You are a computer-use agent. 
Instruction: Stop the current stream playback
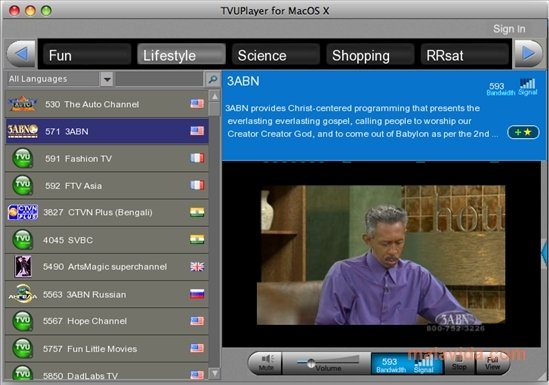pos(459,363)
